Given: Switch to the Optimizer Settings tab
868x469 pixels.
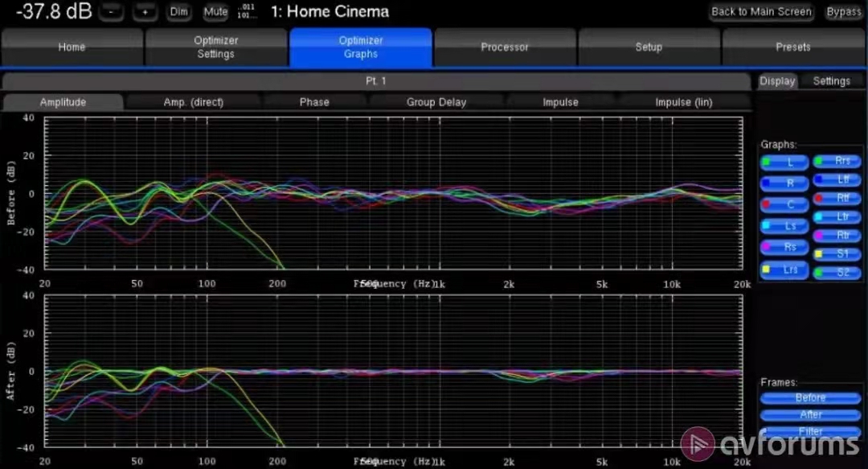Looking at the screenshot, I should 215,47.
